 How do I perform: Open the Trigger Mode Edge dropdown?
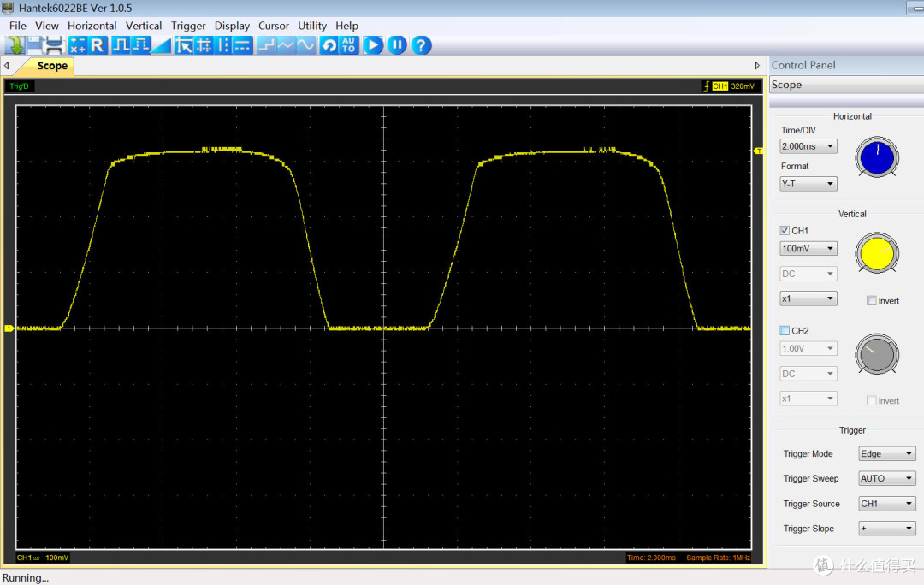pos(887,453)
